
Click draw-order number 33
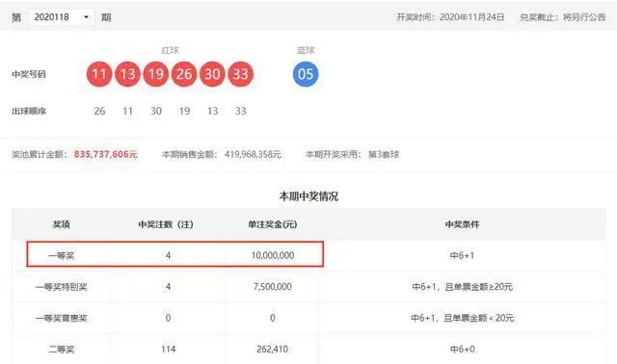tap(241, 112)
